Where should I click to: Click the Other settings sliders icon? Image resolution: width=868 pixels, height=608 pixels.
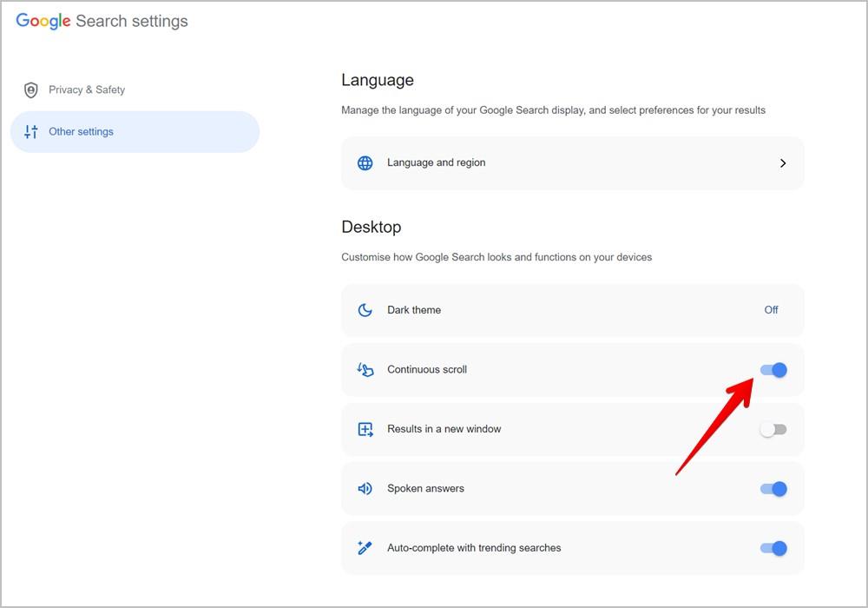[31, 132]
